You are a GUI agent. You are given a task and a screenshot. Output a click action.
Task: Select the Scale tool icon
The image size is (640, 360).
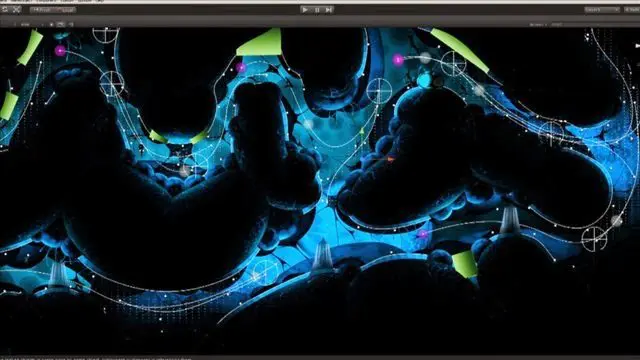pyautogui.click(x=16, y=9)
